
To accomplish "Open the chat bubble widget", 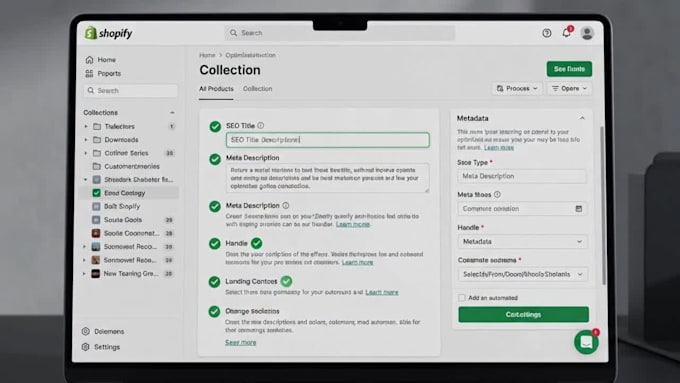I will [586, 342].
